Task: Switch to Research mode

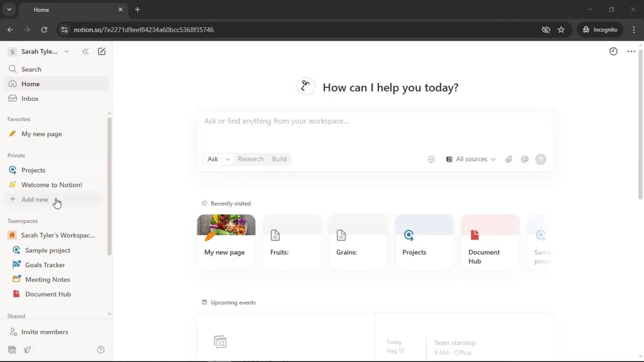Action: point(251,159)
